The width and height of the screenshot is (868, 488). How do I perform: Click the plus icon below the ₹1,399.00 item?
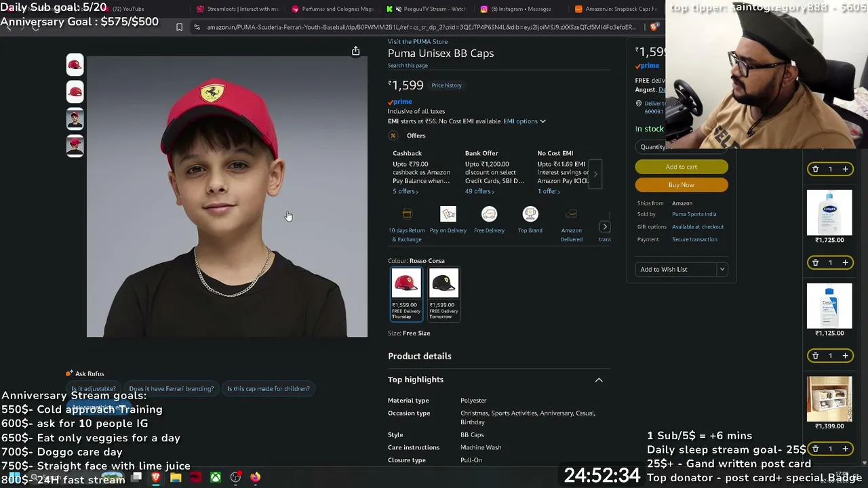(x=845, y=449)
